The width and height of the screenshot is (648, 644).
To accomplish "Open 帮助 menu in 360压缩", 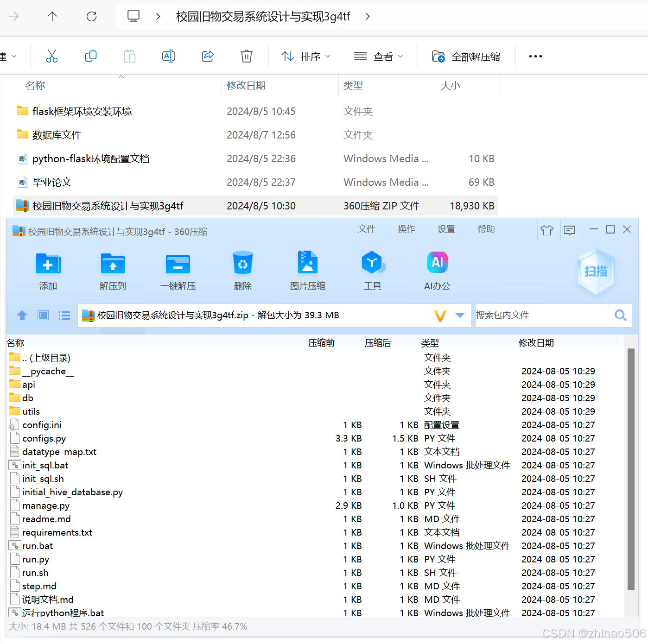I will (x=486, y=229).
